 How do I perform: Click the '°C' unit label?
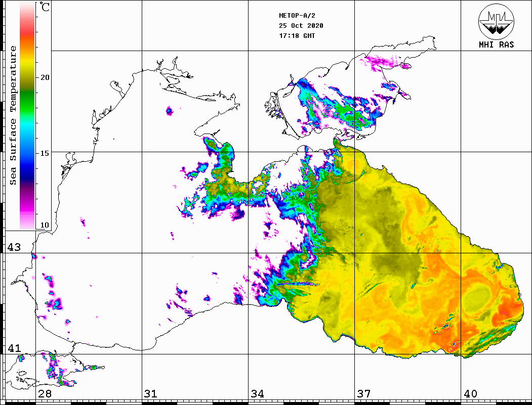pyautogui.click(x=45, y=7)
